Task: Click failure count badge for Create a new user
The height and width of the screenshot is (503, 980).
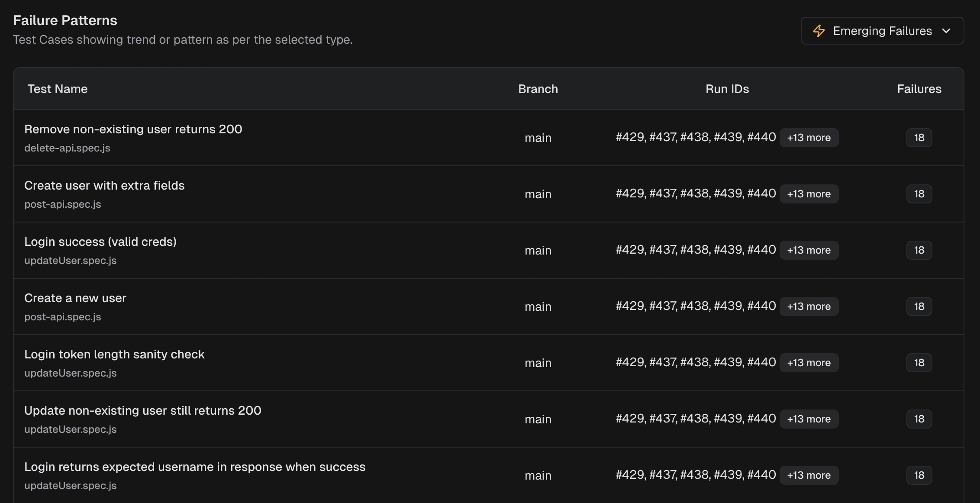Action: 919,306
